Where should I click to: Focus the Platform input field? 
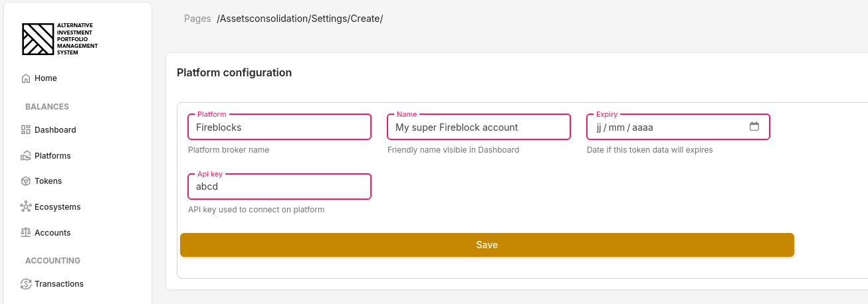click(279, 127)
